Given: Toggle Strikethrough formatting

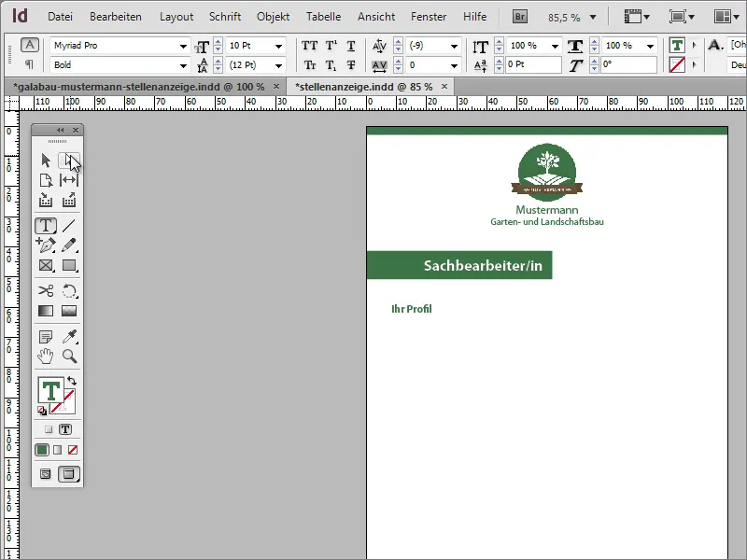Looking at the screenshot, I should tap(351, 64).
